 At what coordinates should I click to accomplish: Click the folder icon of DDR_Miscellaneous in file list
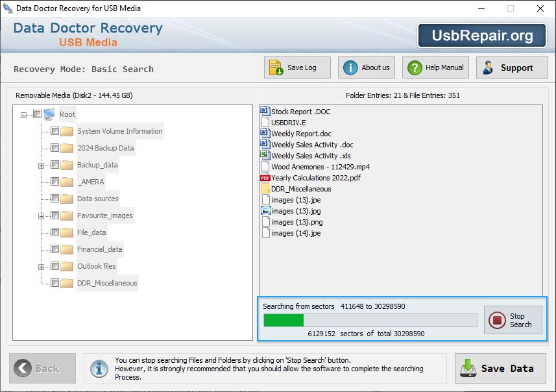click(265, 189)
